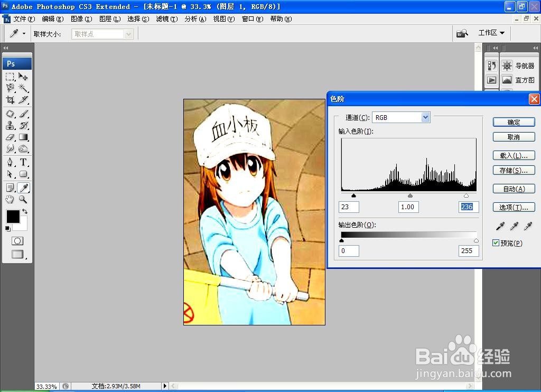Screen dimensions: 541x392
Task: Cancel the Levels dialog with 取消
Action: click(x=514, y=137)
